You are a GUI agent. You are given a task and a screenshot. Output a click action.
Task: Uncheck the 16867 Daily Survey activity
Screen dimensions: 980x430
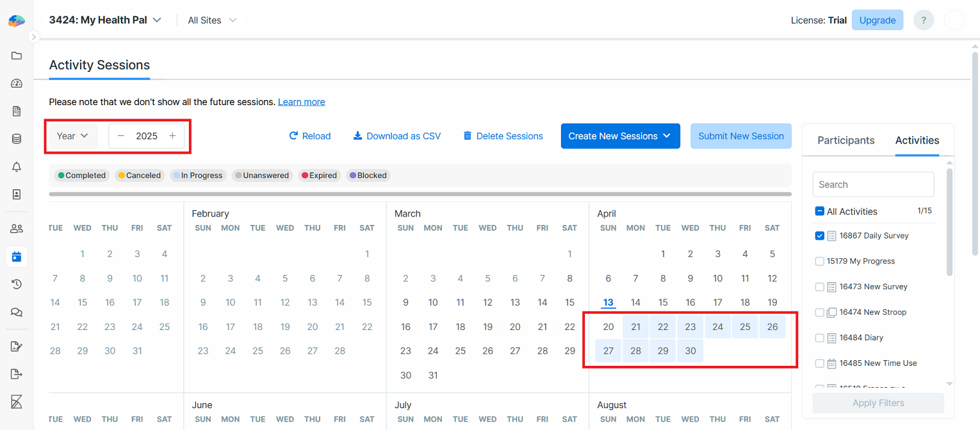(x=819, y=235)
